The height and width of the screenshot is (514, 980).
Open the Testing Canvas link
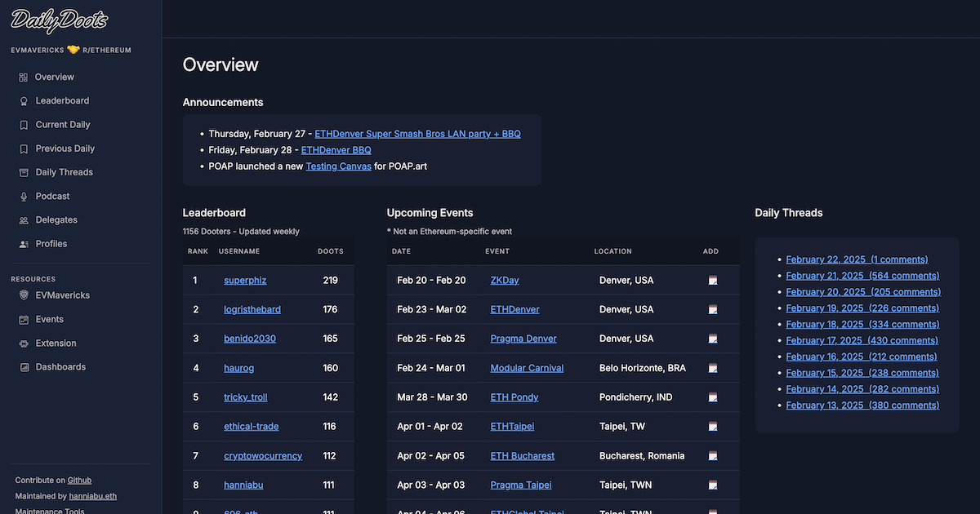(338, 166)
